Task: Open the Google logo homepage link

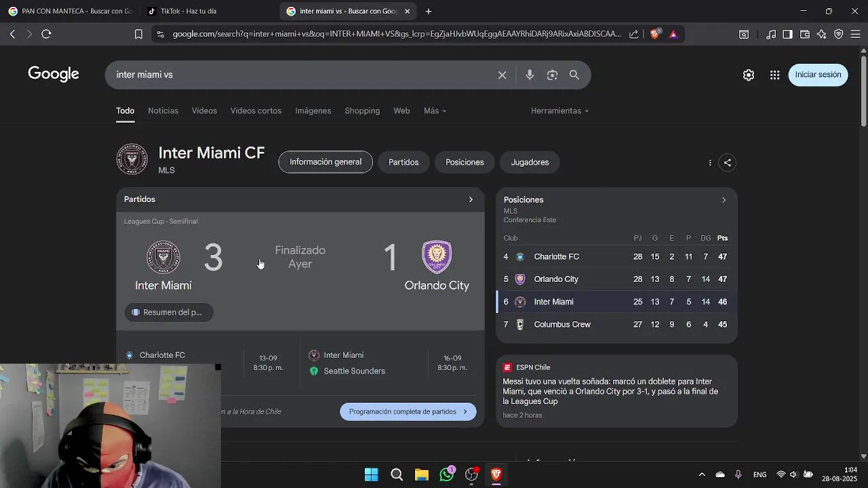Action: coord(54,75)
